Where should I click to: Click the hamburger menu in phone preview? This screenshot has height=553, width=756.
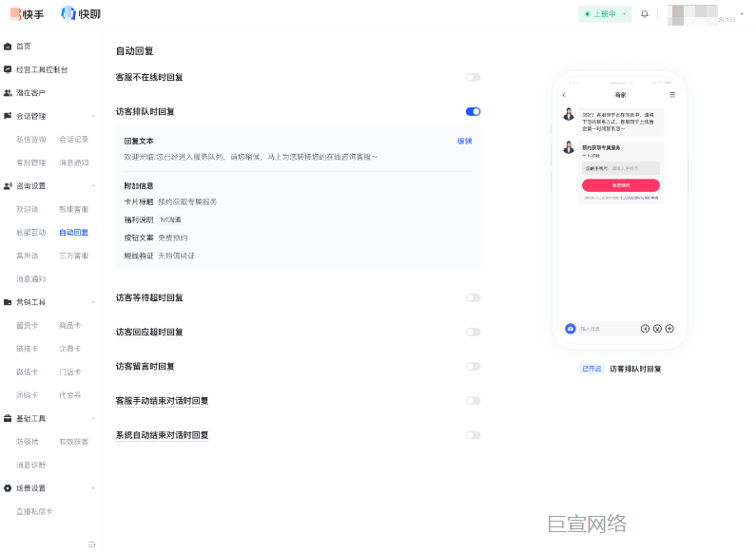click(x=672, y=95)
